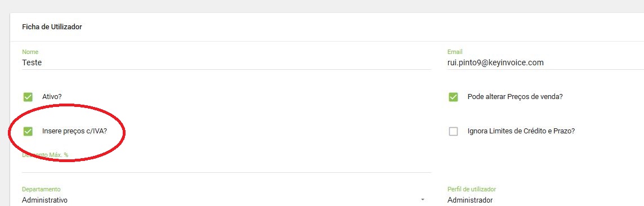Image resolution: width=644 pixels, height=206 pixels.
Task: Click the green Perfil de utilizador label
Action: pyautogui.click(x=472, y=189)
